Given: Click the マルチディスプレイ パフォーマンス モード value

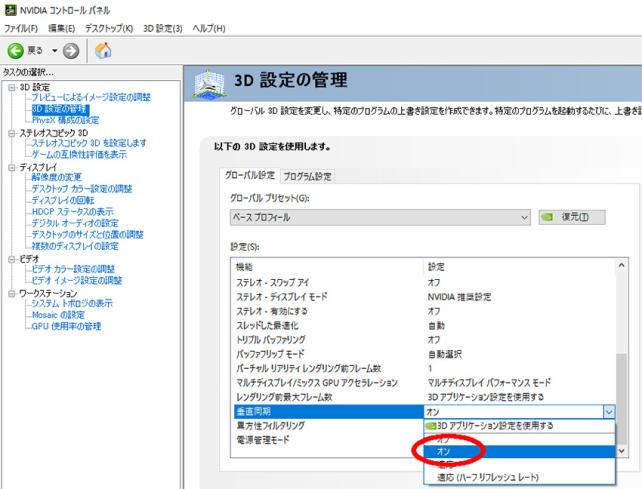Looking at the screenshot, I should pos(489,383).
